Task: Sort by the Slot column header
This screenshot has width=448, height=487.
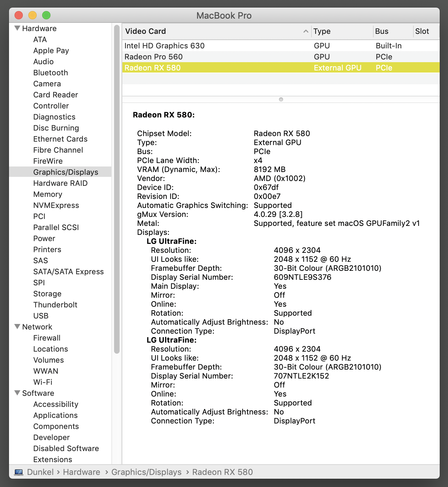Action: coord(426,31)
